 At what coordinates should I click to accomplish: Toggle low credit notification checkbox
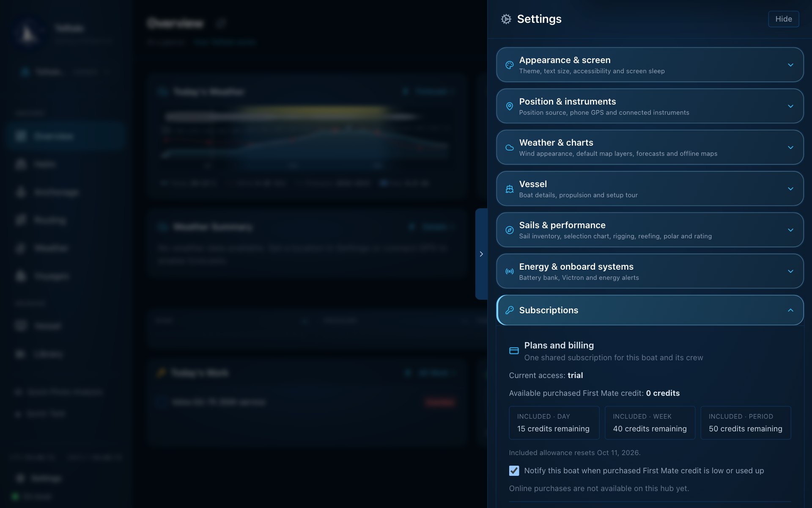pos(514,471)
